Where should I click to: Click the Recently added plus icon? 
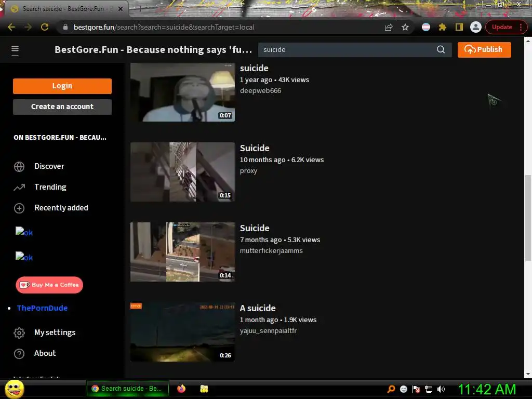tap(19, 208)
